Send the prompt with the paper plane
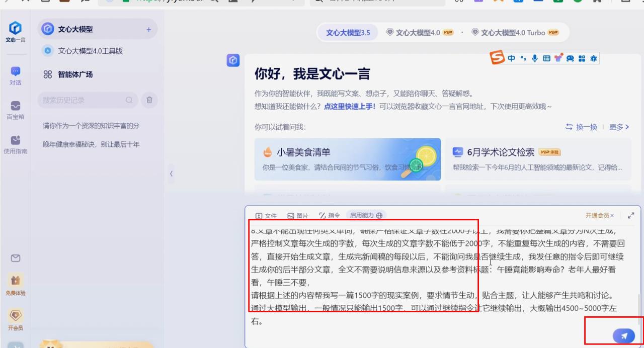Image resolution: width=644 pixels, height=348 pixels. pos(624,335)
